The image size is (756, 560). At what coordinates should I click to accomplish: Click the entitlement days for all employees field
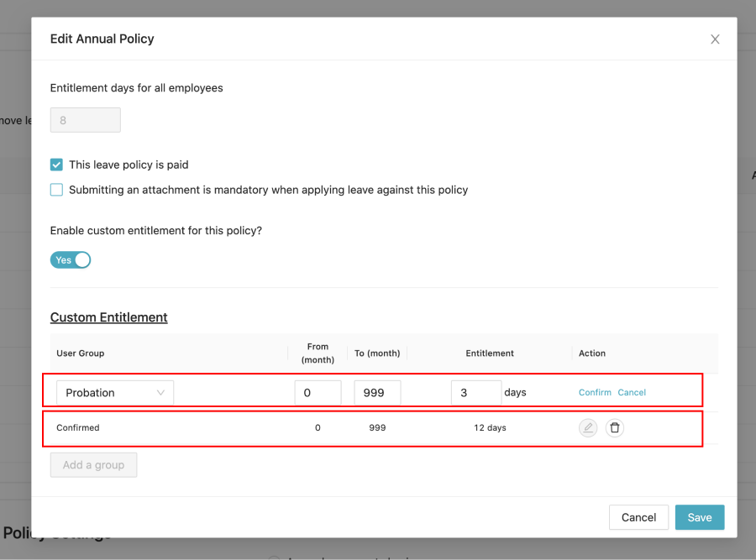[x=86, y=120]
